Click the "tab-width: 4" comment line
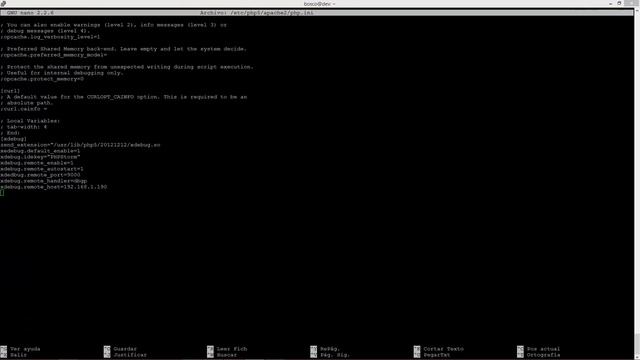640x360 pixels. [24, 127]
